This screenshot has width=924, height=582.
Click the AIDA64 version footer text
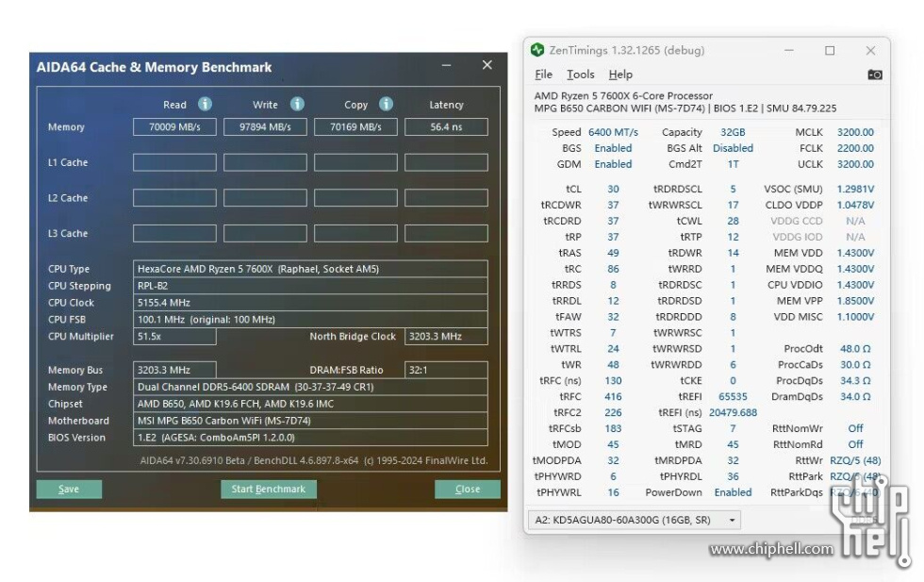pos(313,460)
